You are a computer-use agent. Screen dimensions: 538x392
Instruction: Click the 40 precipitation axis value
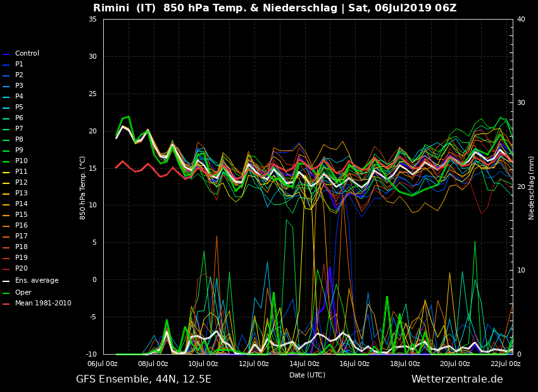click(521, 19)
